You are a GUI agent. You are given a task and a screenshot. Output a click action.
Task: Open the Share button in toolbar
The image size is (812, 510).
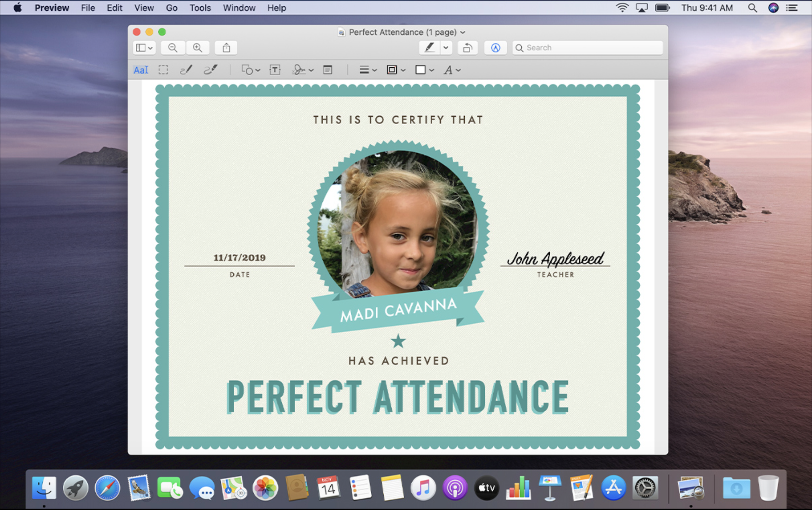point(226,48)
